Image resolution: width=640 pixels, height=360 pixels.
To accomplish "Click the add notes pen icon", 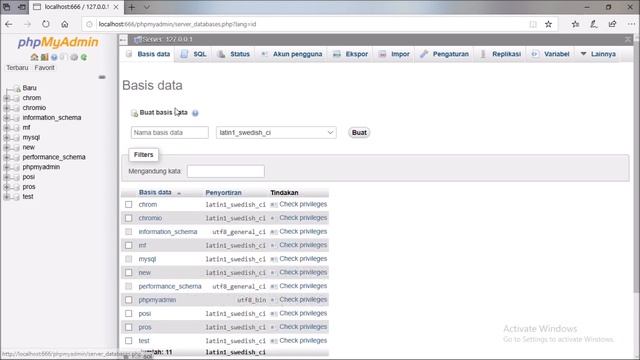I will 594,24.
